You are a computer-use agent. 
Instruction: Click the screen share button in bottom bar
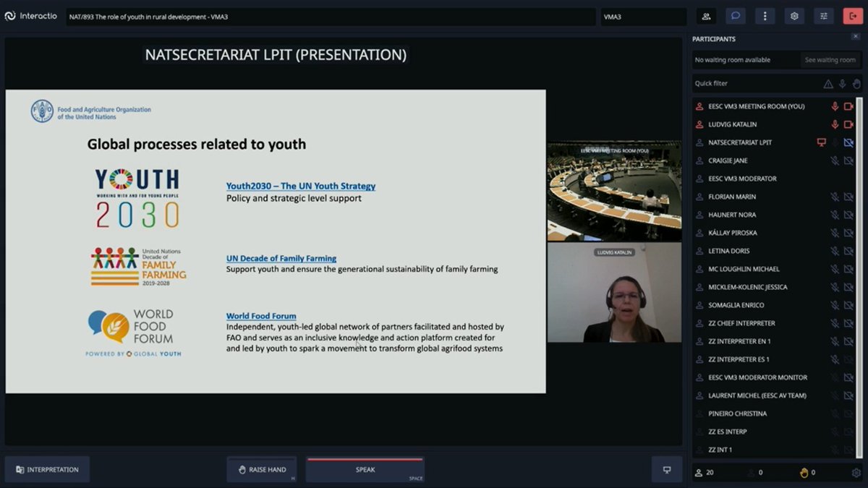pyautogui.click(x=667, y=469)
